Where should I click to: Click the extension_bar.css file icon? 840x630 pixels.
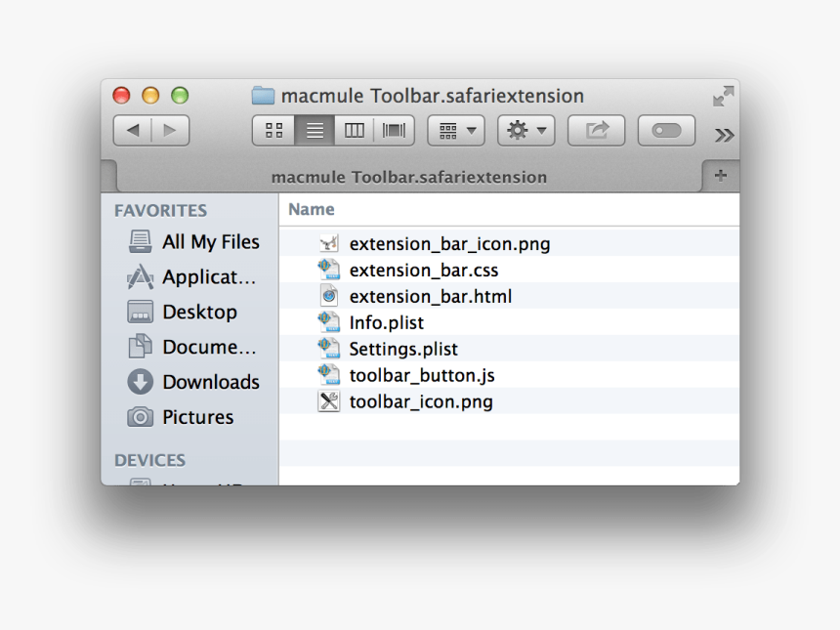pyautogui.click(x=329, y=270)
